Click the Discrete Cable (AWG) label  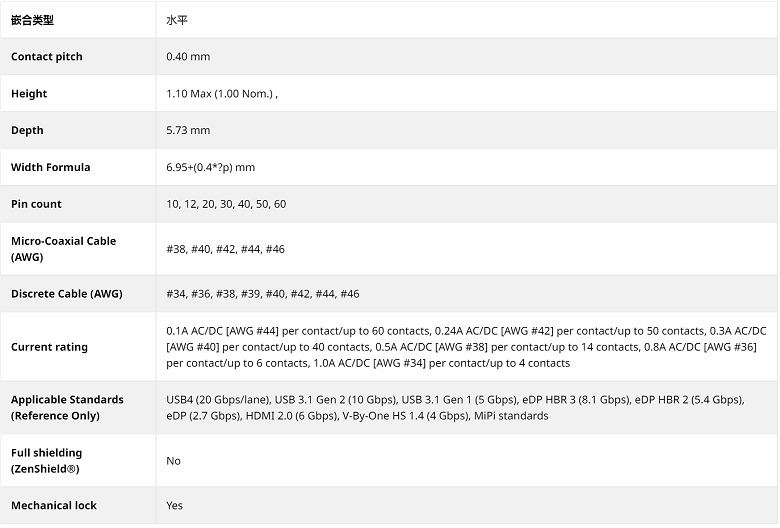coord(66,294)
